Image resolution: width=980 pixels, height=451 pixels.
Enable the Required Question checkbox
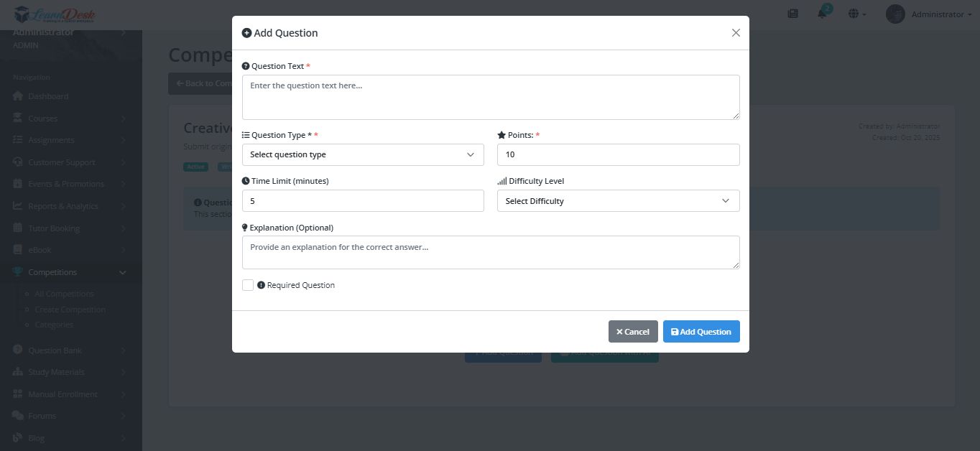click(x=248, y=285)
